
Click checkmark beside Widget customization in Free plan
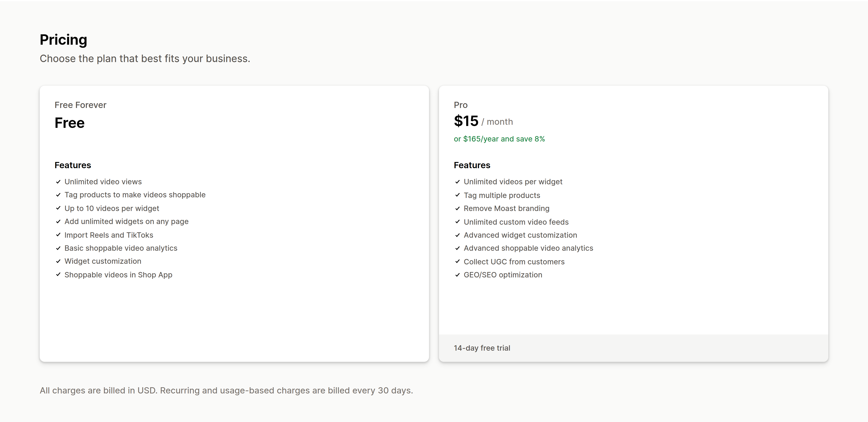(x=58, y=261)
